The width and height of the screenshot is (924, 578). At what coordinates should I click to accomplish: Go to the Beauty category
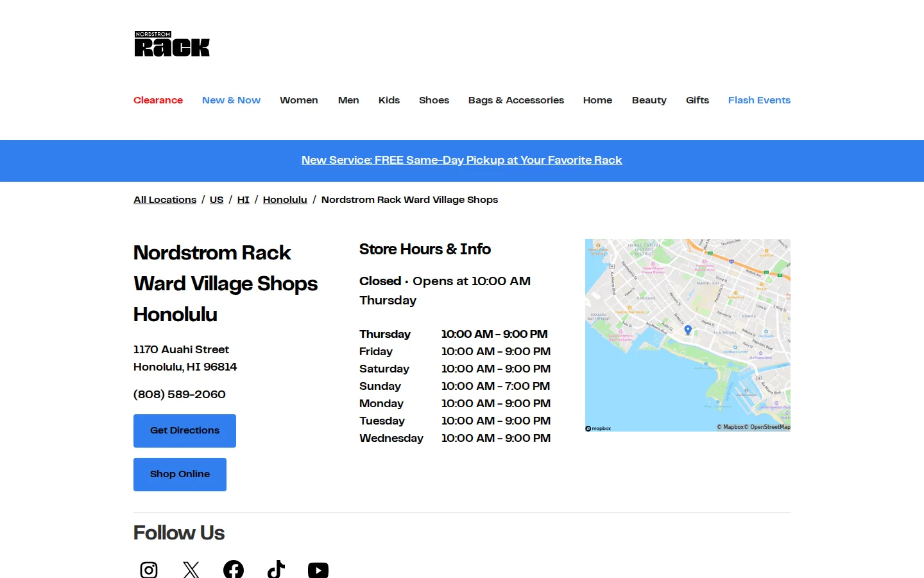[649, 100]
